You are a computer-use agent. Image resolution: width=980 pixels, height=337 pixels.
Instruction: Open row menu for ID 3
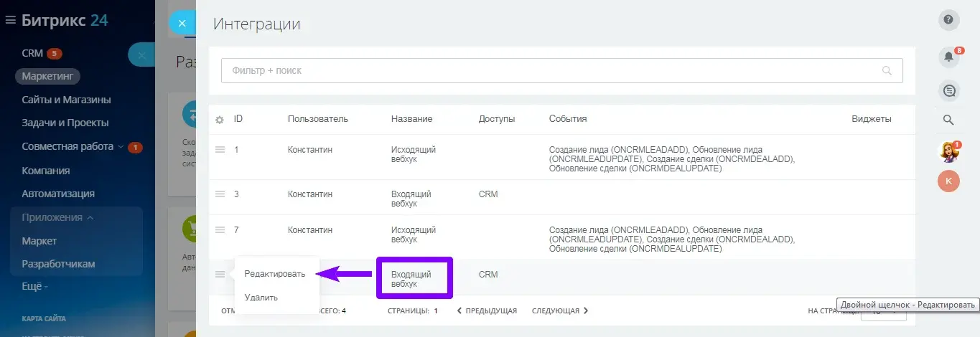pos(220,194)
